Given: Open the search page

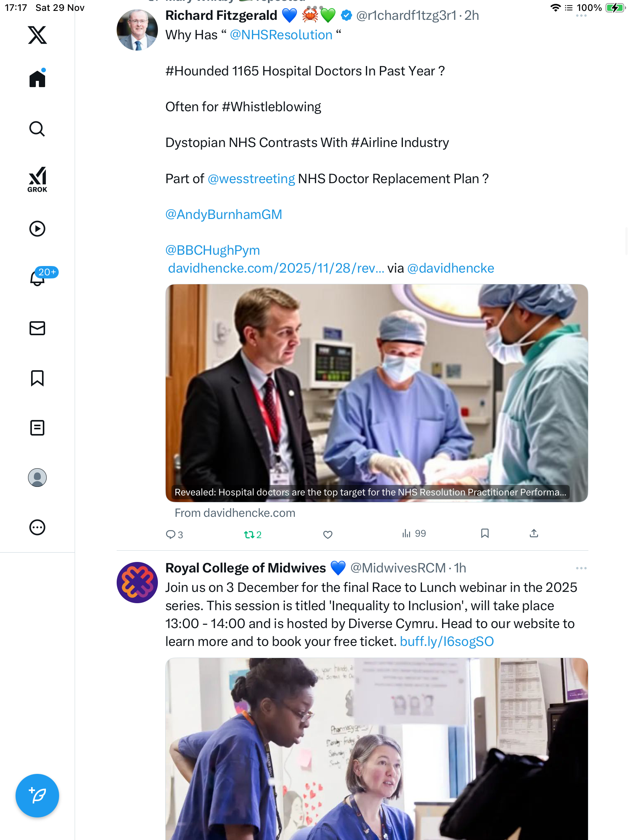Looking at the screenshot, I should [37, 129].
